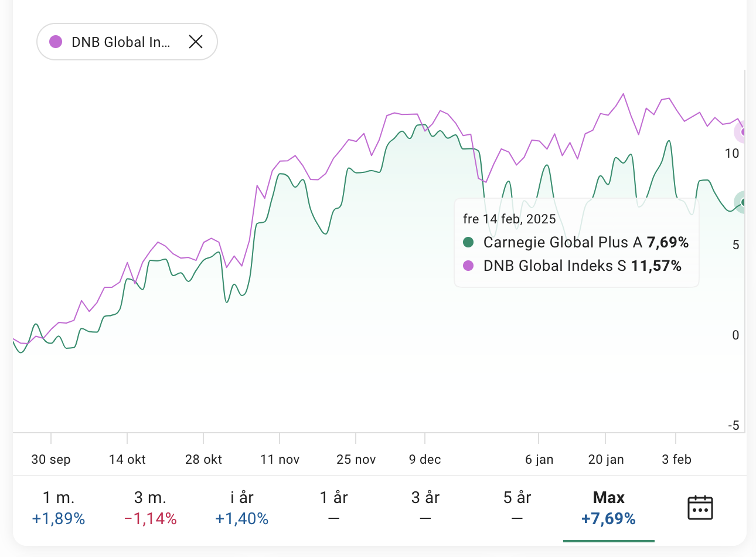This screenshot has width=756, height=557.
Task: Click purple endpoint marker on DNB line
Action: tap(743, 132)
